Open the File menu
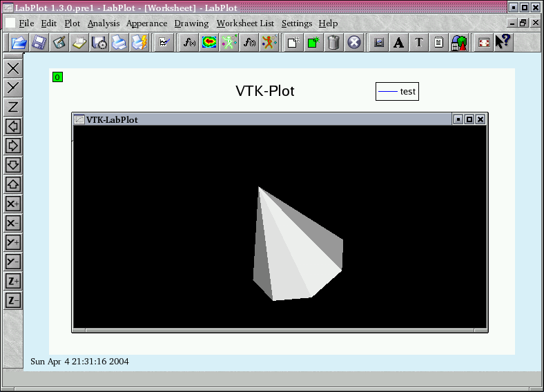Viewport: 544px width, 392px height. 26,23
